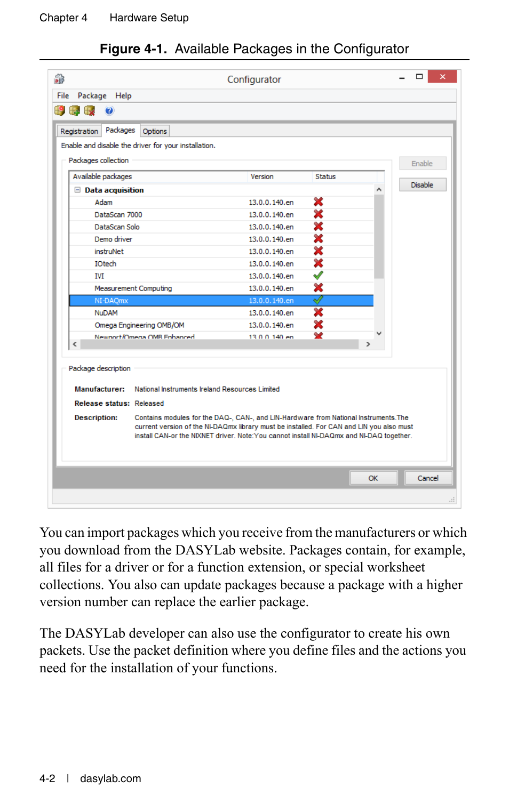The image size is (509, 812).
Task: Select the NI-DAQmx package row
Action: pos(221,300)
